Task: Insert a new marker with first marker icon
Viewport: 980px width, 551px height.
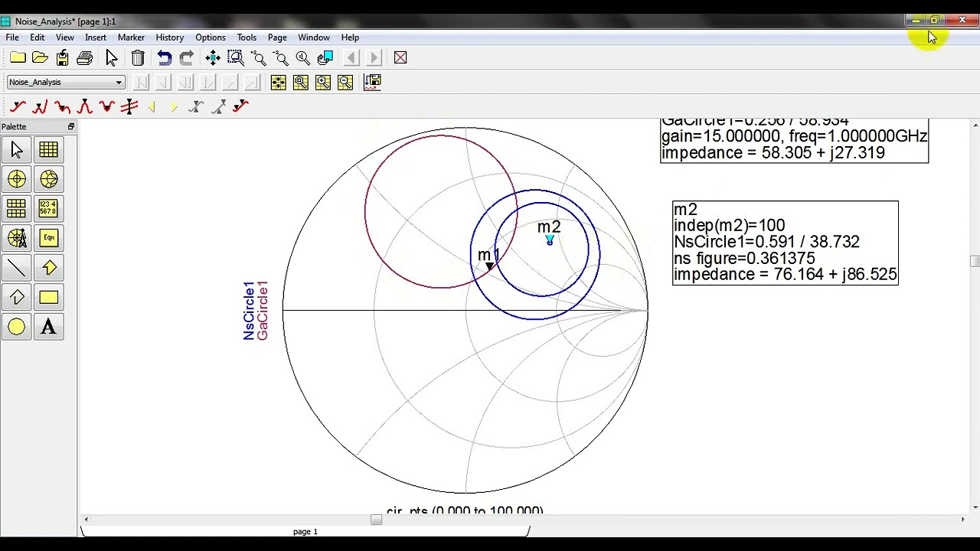Action: tap(18, 106)
